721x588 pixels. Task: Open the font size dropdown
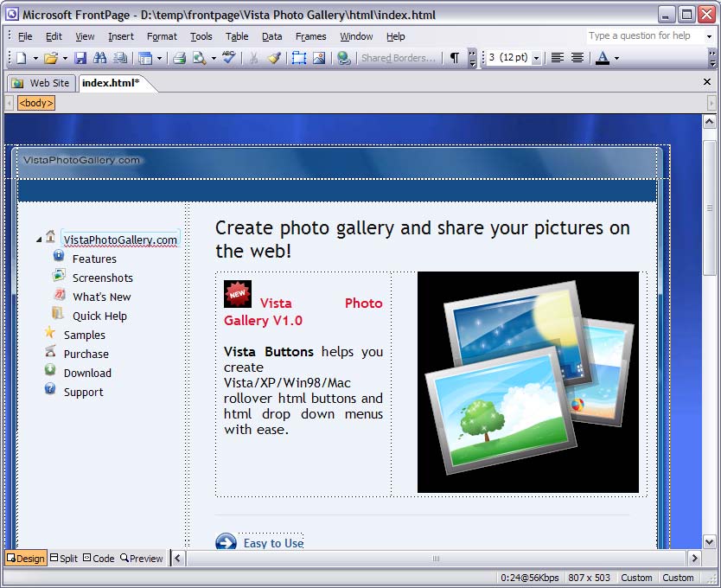(x=537, y=58)
